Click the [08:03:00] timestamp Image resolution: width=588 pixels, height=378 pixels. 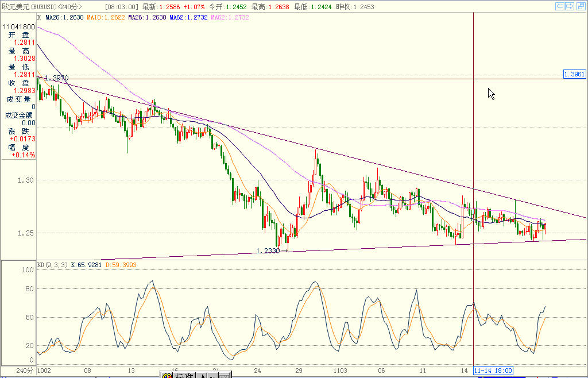(x=122, y=7)
